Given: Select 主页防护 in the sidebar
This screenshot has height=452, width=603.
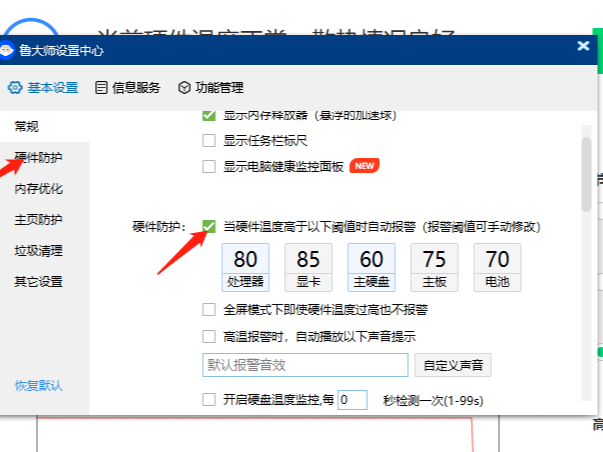Looking at the screenshot, I should (x=38, y=219).
